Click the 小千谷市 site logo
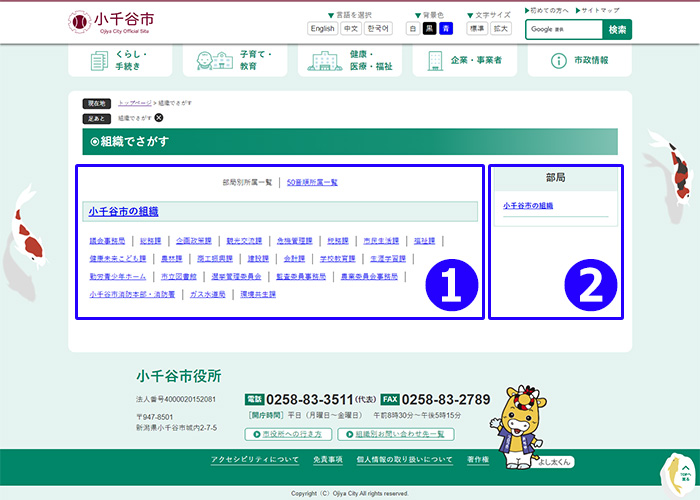700x500 pixels. click(111, 22)
